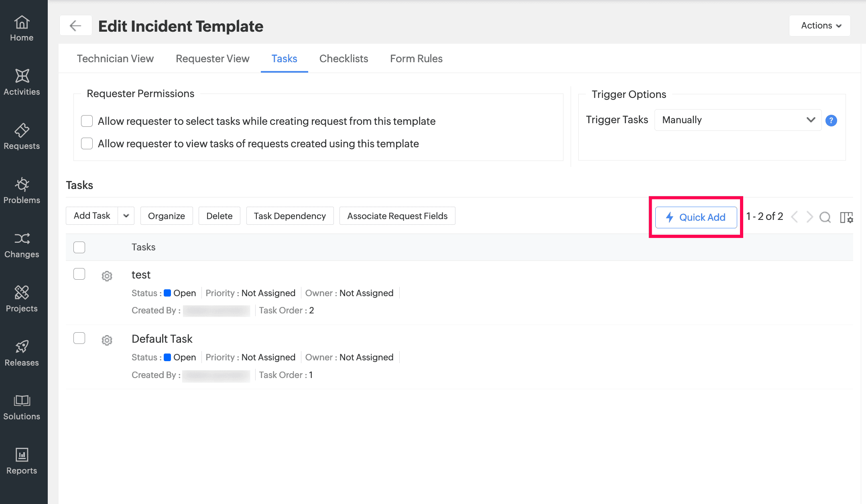Switch to the Checklists tab
Screen dimensions: 866x504
[x=344, y=59]
